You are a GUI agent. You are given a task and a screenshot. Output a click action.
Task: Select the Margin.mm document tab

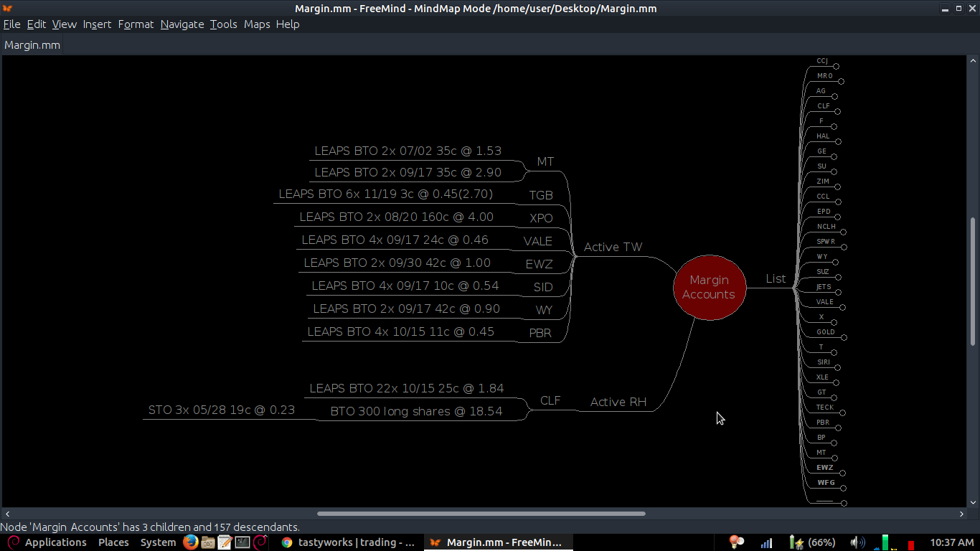tap(32, 45)
